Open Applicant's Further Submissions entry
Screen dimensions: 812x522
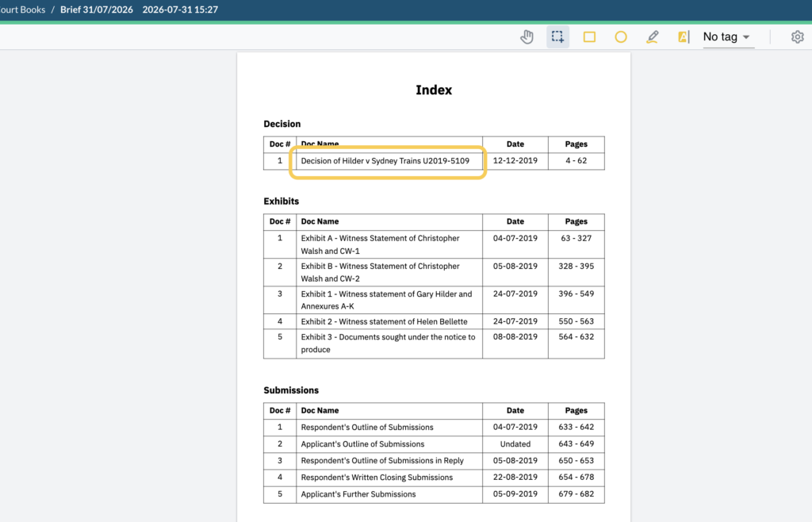pos(358,494)
